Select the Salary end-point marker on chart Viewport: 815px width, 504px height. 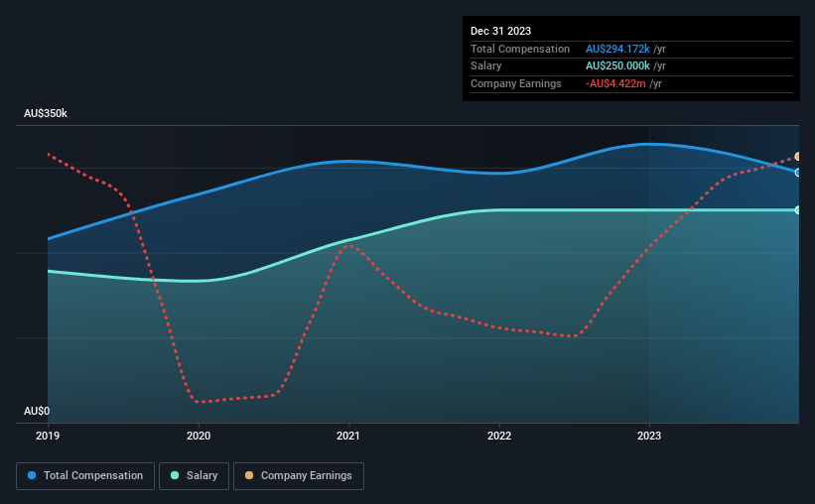(x=798, y=210)
